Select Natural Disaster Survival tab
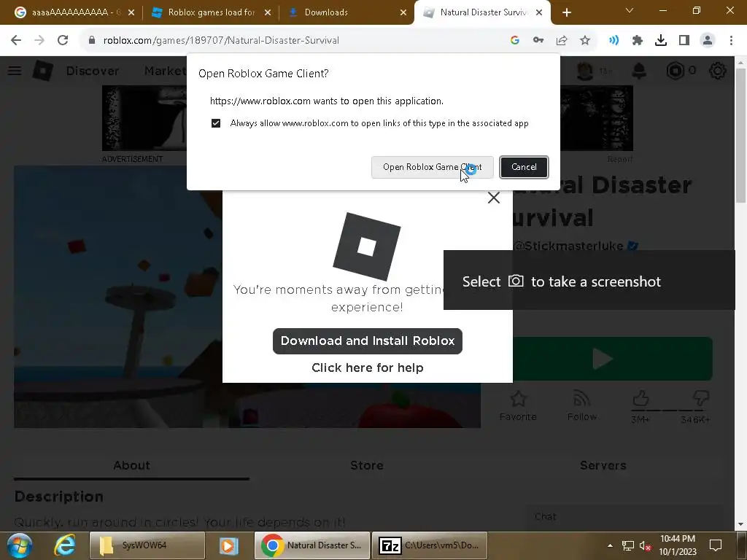 pyautogui.click(x=483, y=12)
